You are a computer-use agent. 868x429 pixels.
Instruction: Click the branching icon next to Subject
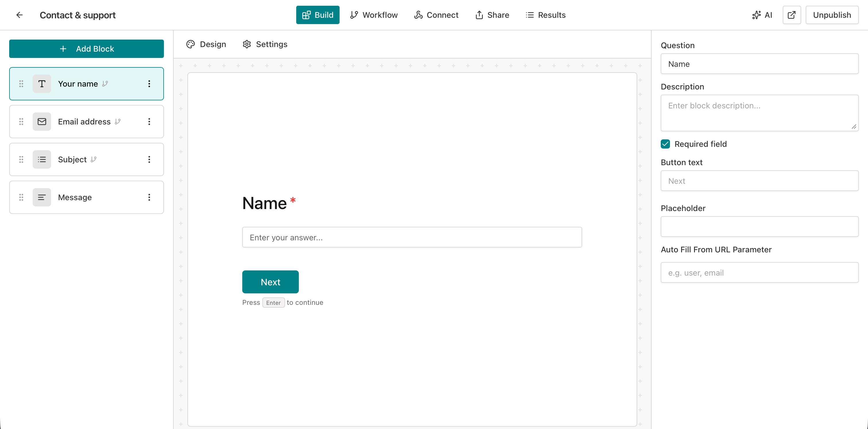(93, 159)
